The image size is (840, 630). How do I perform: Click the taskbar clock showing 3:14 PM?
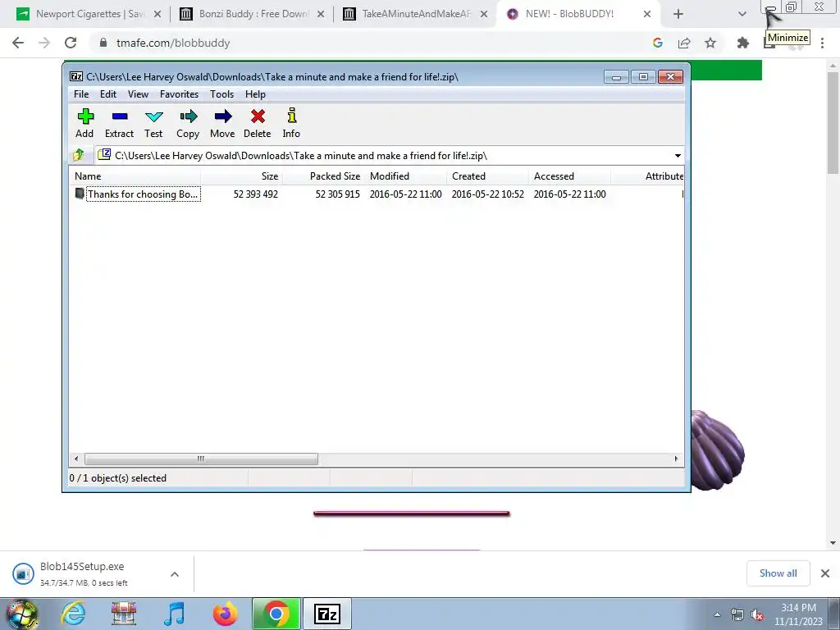pos(798,614)
